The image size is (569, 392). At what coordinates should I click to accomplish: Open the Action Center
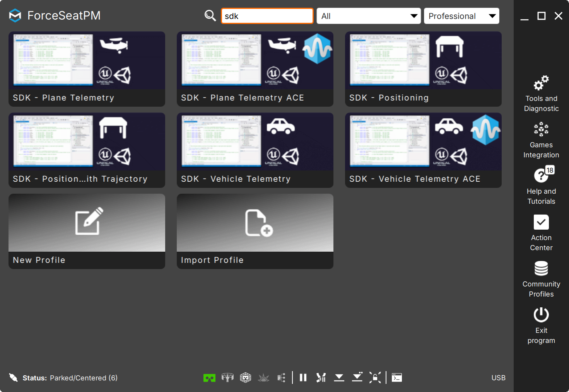541,233
